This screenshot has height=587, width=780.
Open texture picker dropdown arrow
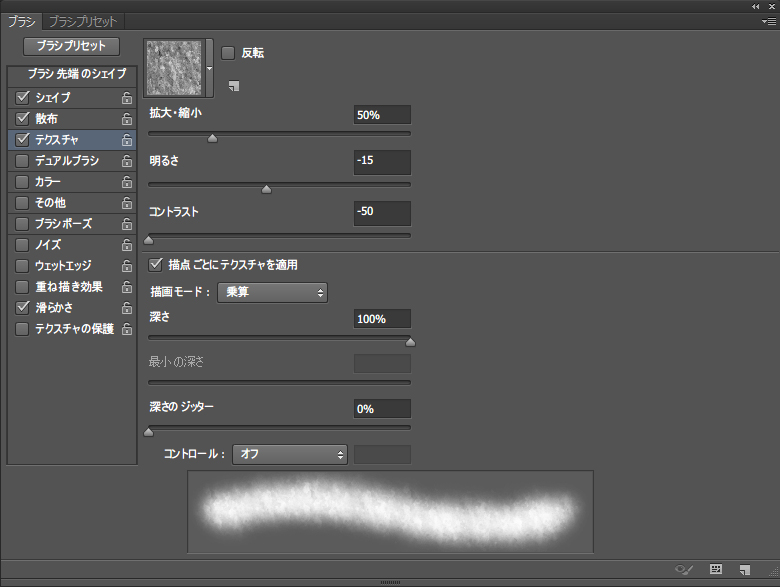click(209, 68)
